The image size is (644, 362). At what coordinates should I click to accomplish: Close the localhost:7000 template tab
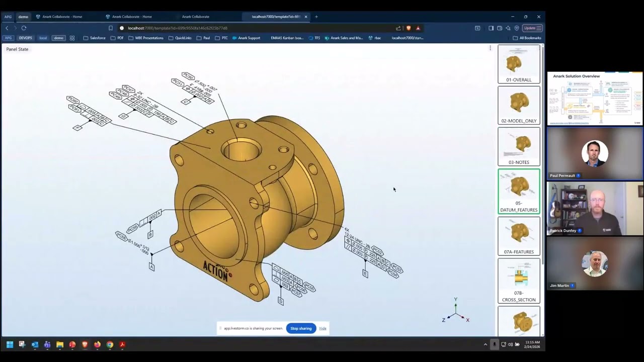pos(305,17)
